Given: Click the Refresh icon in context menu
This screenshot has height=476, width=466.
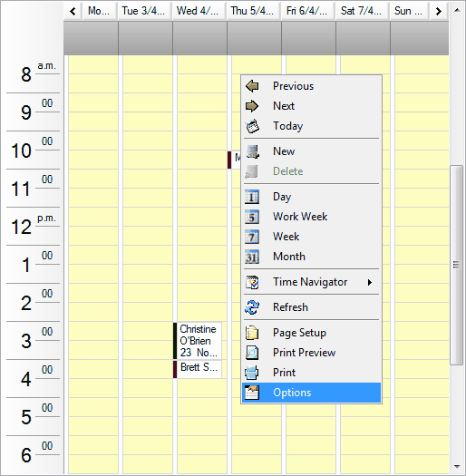Looking at the screenshot, I should [x=252, y=307].
